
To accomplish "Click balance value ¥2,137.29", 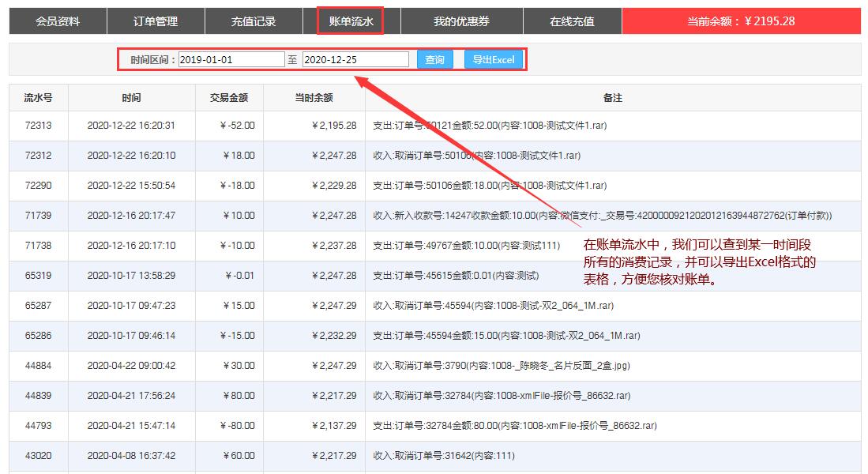I will tap(334, 425).
